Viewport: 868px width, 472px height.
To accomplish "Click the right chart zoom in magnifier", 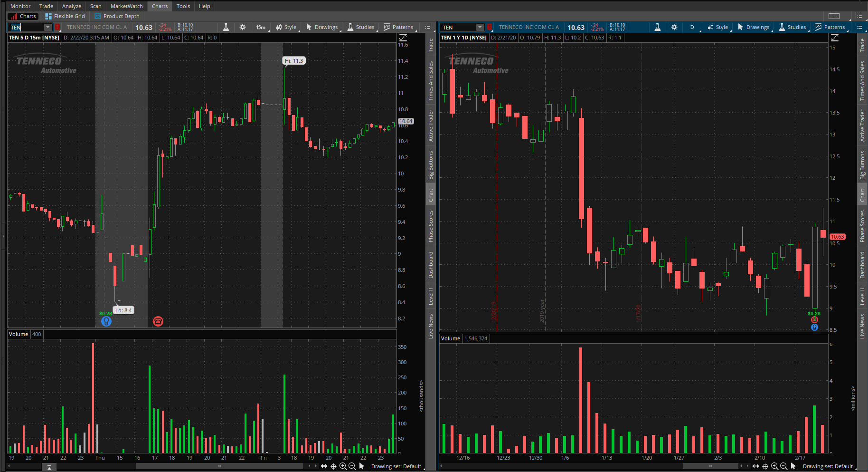I will coord(774,466).
